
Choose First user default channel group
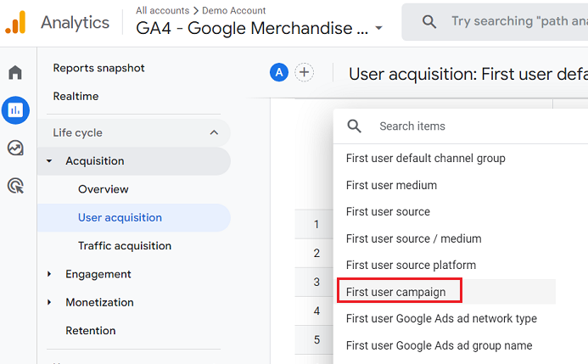pyautogui.click(x=426, y=158)
